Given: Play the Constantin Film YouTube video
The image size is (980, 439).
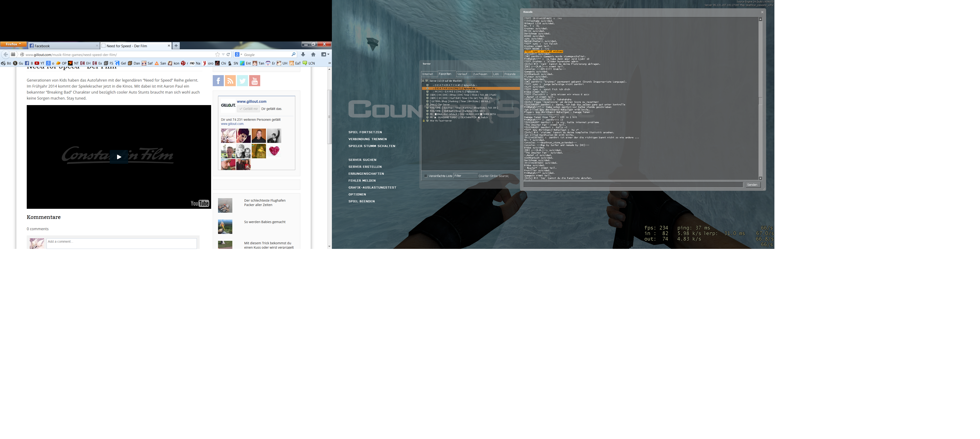Looking at the screenshot, I should (x=119, y=157).
